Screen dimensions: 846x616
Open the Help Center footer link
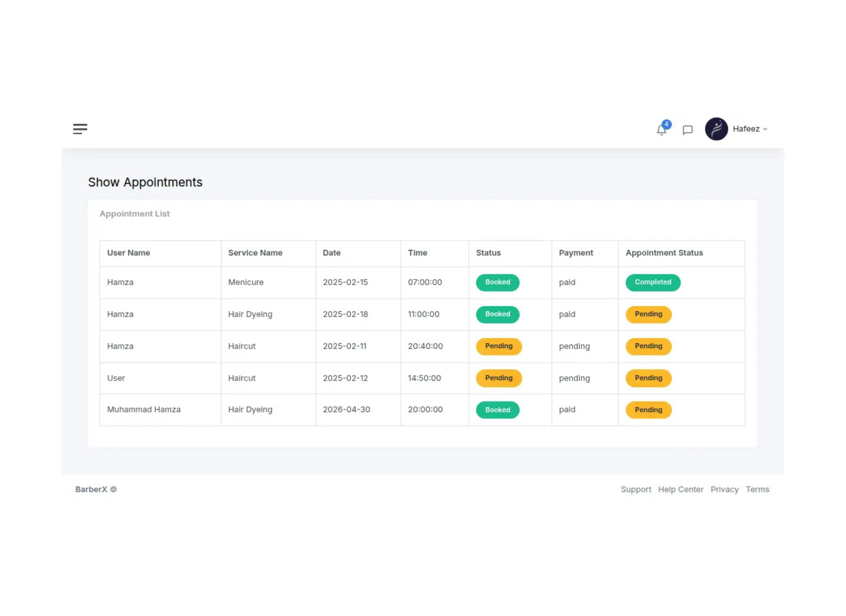(681, 490)
